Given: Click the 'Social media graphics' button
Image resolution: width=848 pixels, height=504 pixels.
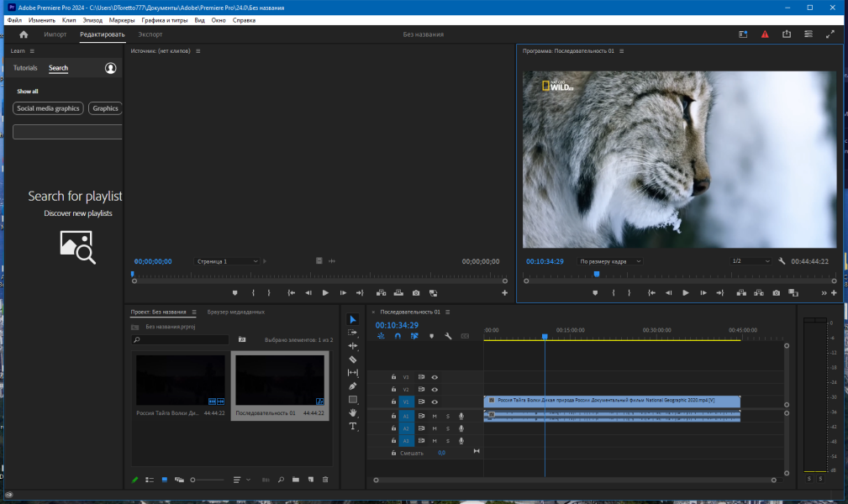Looking at the screenshot, I should click(x=48, y=108).
